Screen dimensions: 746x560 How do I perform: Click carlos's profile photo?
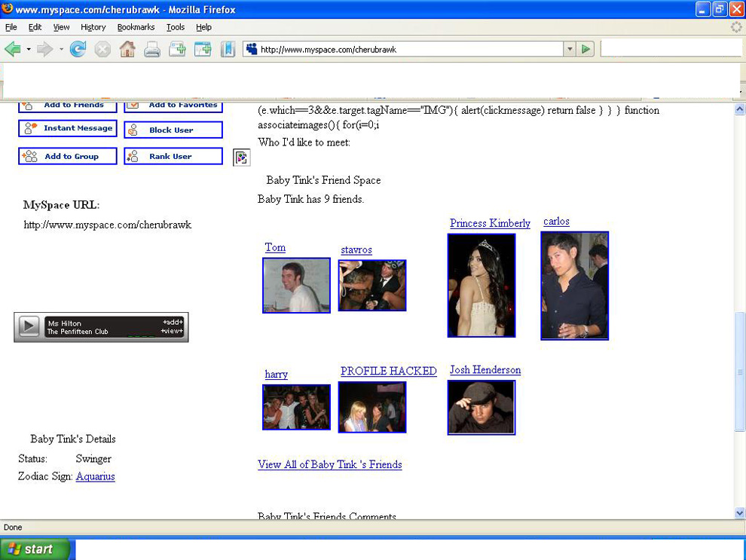575,286
